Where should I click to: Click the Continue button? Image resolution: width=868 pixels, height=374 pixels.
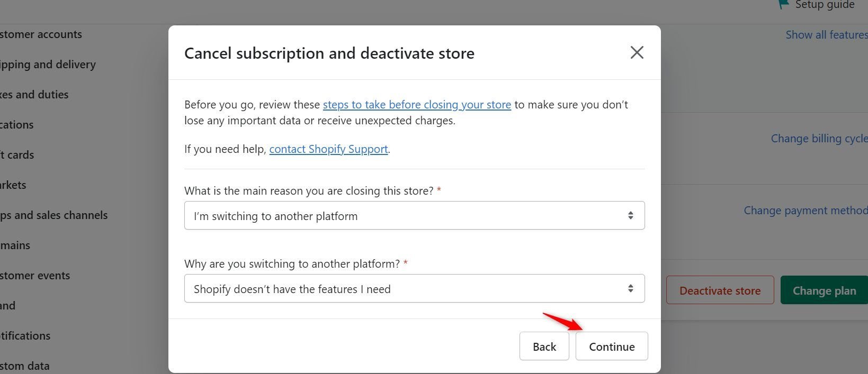612,346
